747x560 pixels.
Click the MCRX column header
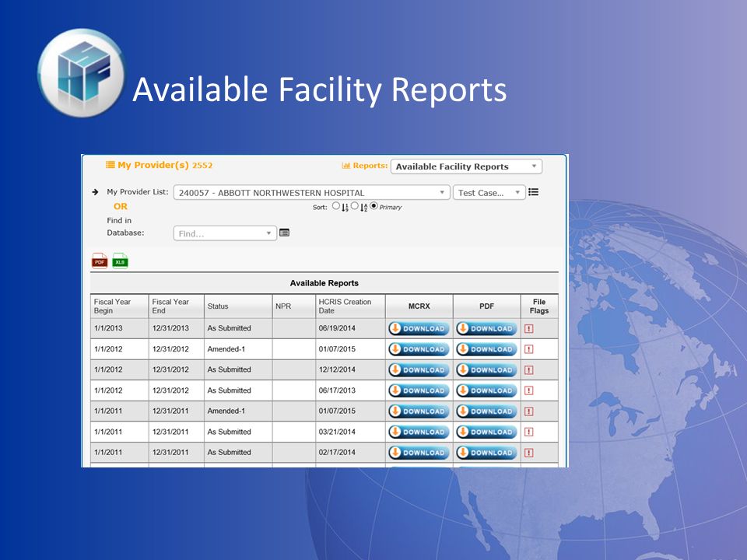coord(419,306)
